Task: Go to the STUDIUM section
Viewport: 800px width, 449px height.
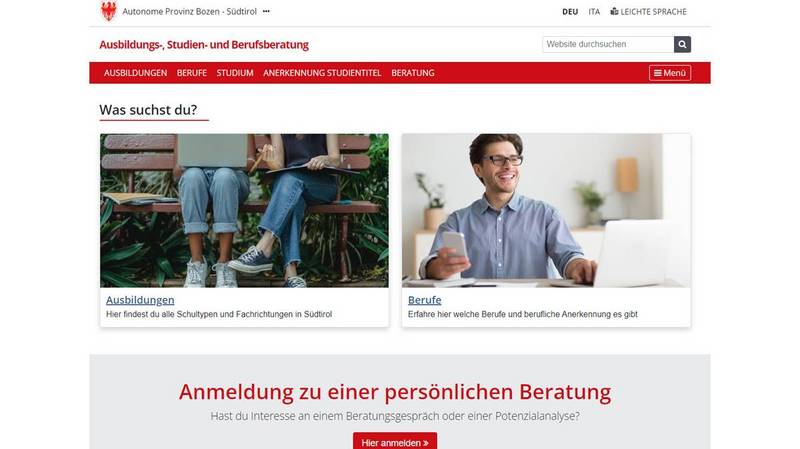Action: (x=235, y=73)
